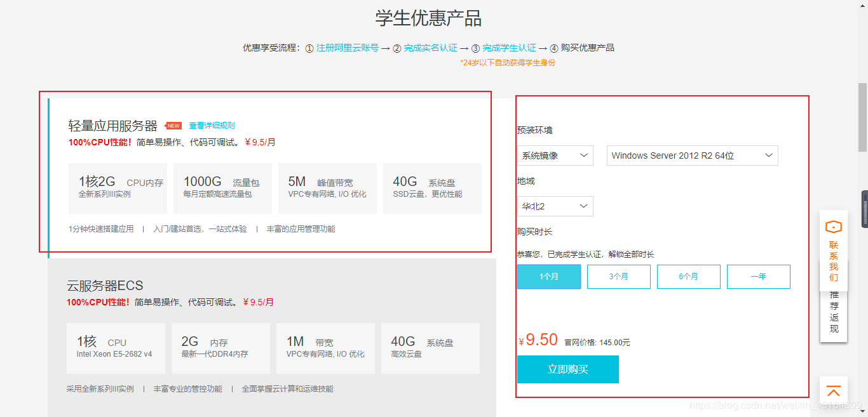The width and height of the screenshot is (868, 417).
Task: Open the Windows Server 2012 R2 64位 image dropdown
Action: coord(692,156)
